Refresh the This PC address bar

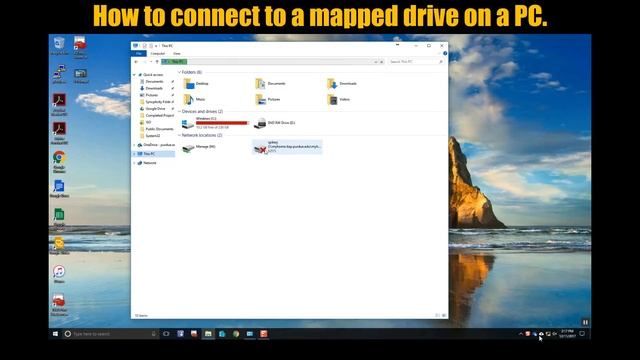pyautogui.click(x=382, y=62)
